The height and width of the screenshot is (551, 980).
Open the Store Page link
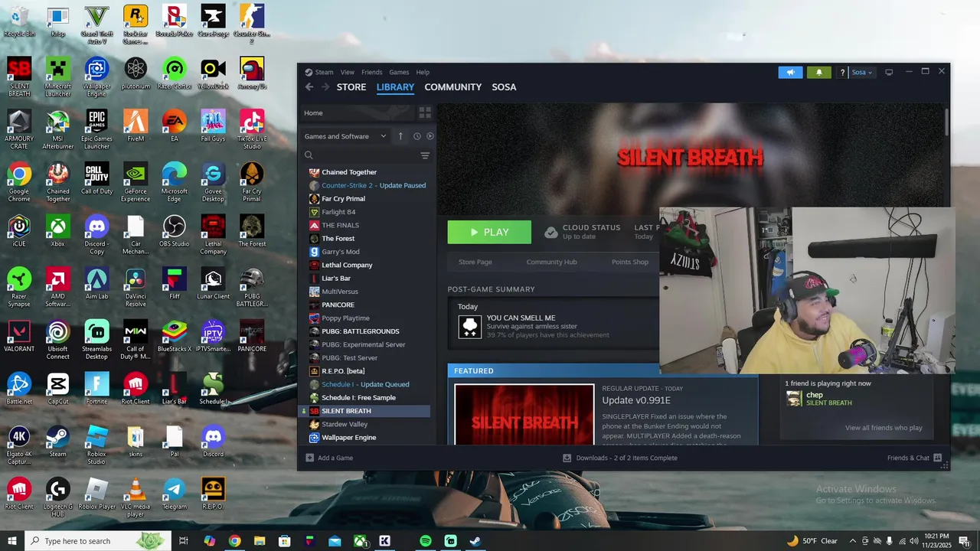[475, 262]
